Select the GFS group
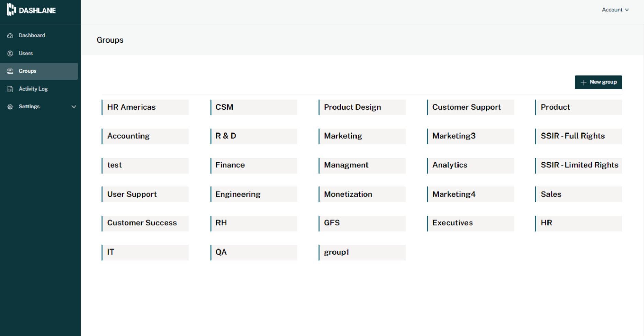The height and width of the screenshot is (336, 644). click(x=362, y=223)
